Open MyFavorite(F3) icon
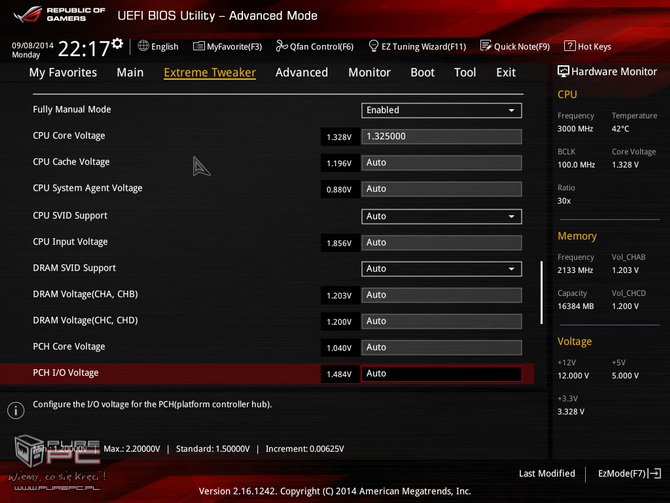The image size is (670, 503). 198,46
